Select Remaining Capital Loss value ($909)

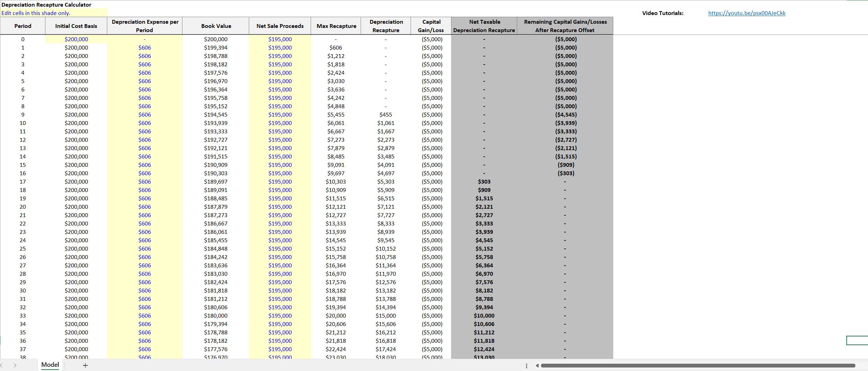point(566,165)
